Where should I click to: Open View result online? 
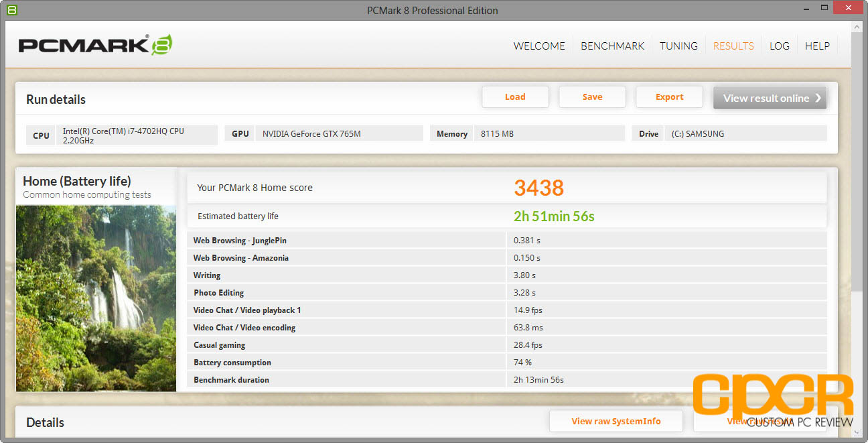(x=770, y=98)
